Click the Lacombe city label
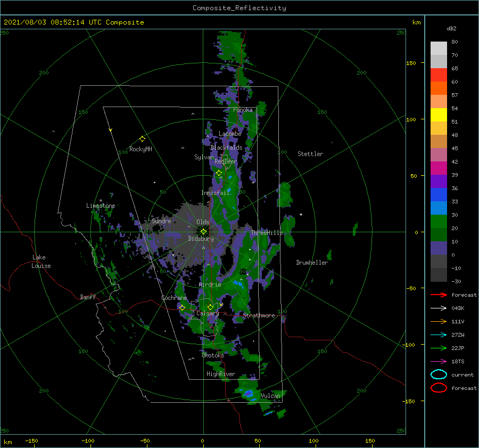This screenshot has height=448, width=479. [x=230, y=134]
